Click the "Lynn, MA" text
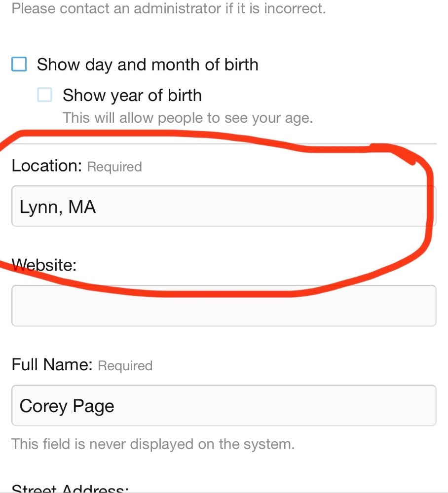This screenshot has height=493, width=448. tap(58, 207)
